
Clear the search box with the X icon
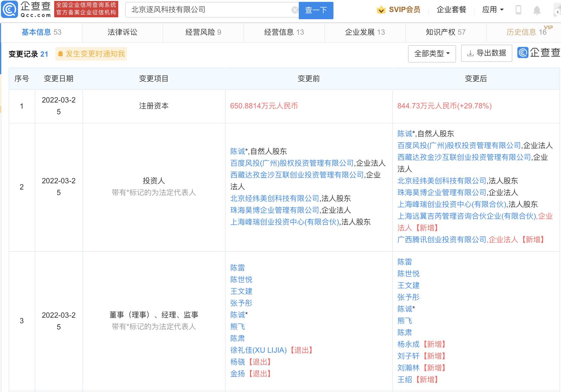click(x=295, y=10)
